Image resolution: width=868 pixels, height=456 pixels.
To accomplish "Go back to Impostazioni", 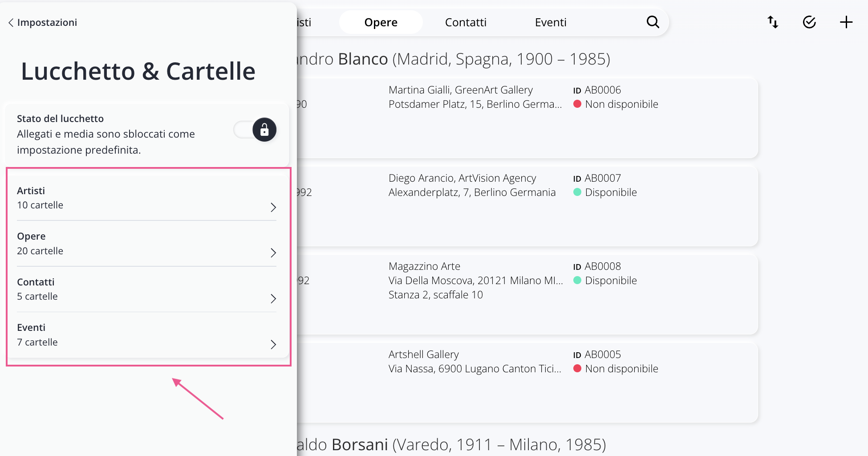I will [x=47, y=23].
